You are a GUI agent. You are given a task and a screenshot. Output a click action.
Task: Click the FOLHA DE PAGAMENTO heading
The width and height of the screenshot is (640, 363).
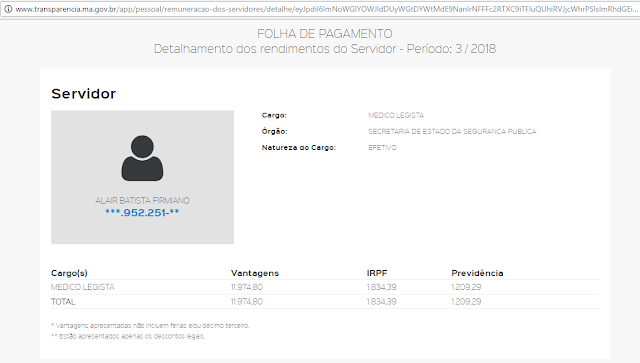(x=324, y=33)
